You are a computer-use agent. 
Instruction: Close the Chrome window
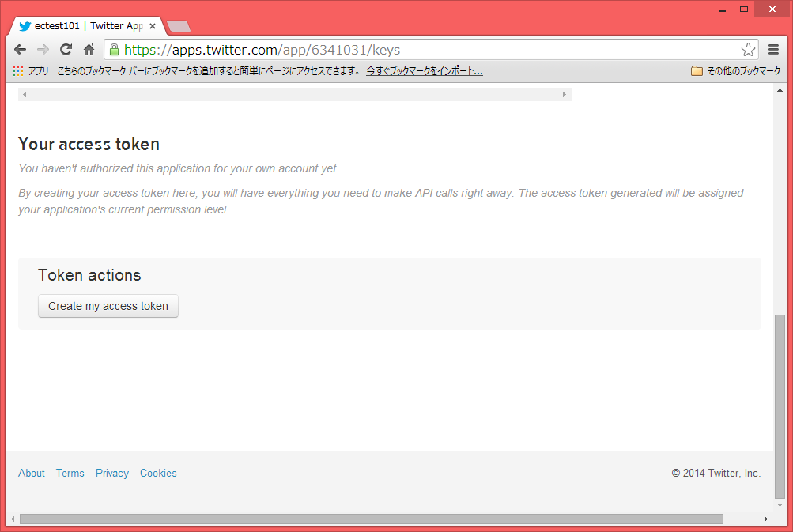click(772, 9)
